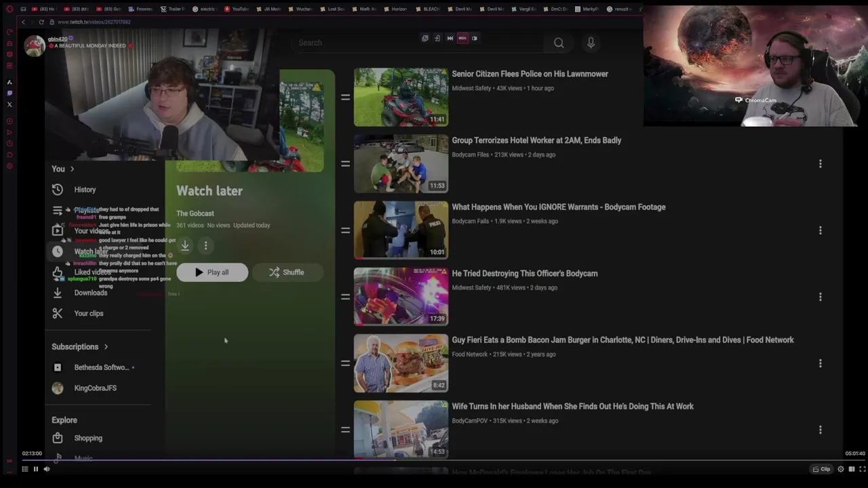Switch to the Lost Soul browser tab
Viewport: 868px width, 488px height.
click(x=332, y=9)
